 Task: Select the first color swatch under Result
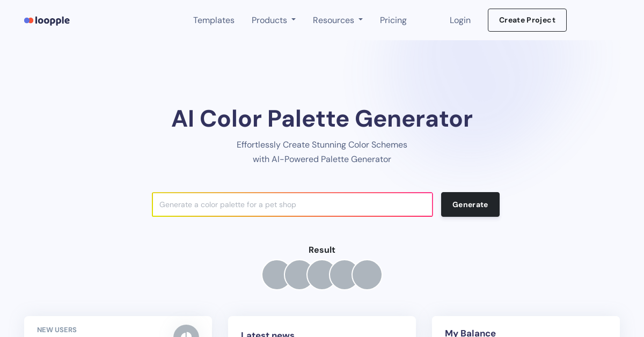pyautogui.click(x=274, y=275)
